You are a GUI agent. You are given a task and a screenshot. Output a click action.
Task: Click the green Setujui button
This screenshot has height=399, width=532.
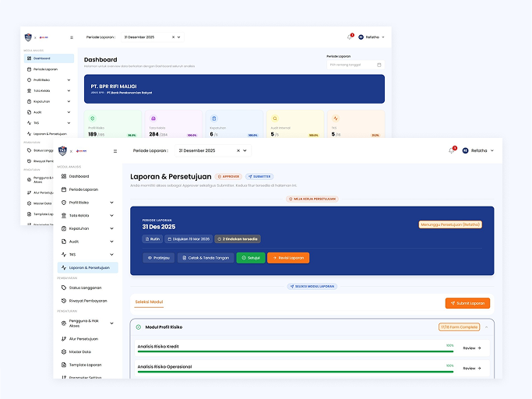tap(250, 257)
